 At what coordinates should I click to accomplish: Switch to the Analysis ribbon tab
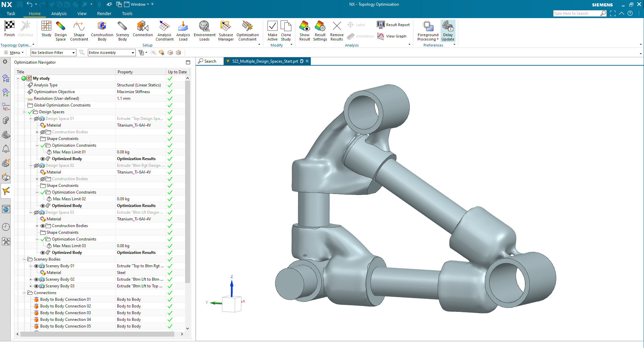59,13
